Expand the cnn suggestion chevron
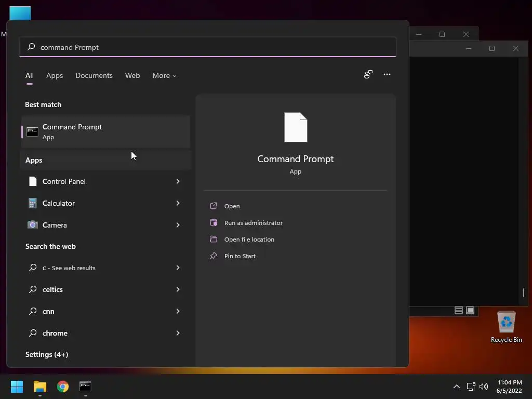Viewport: 532px width, 399px height. [x=178, y=311]
